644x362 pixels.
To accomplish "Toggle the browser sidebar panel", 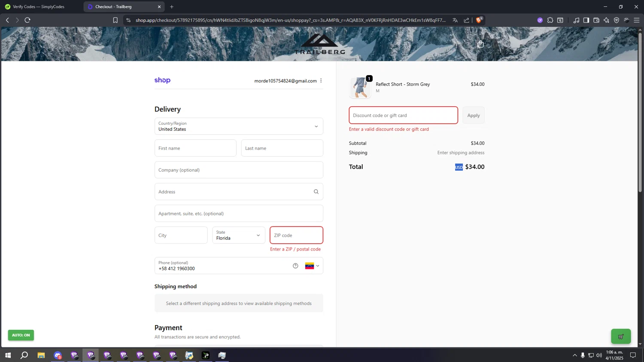I will 586,20.
